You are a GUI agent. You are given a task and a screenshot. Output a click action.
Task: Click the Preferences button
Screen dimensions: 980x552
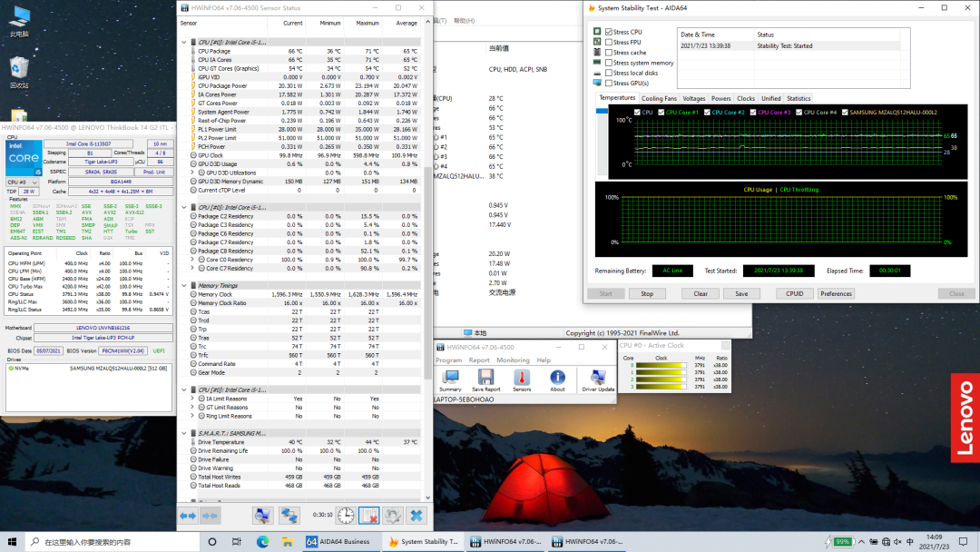[836, 293]
